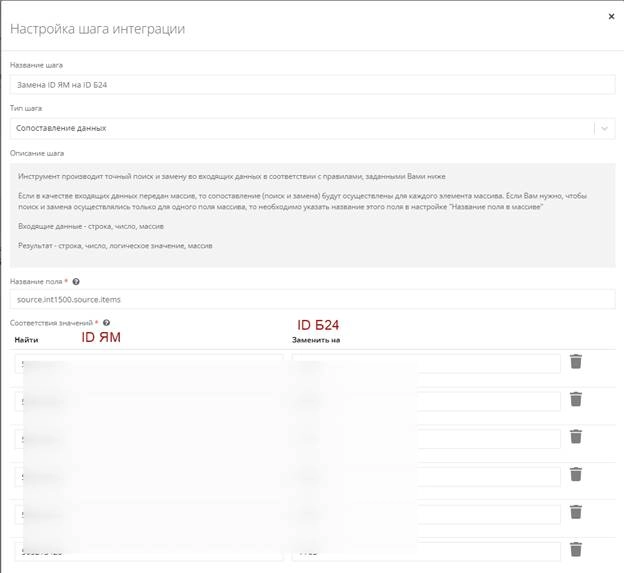
Task: Remove the third mapping row with trash icon
Action: click(576, 437)
